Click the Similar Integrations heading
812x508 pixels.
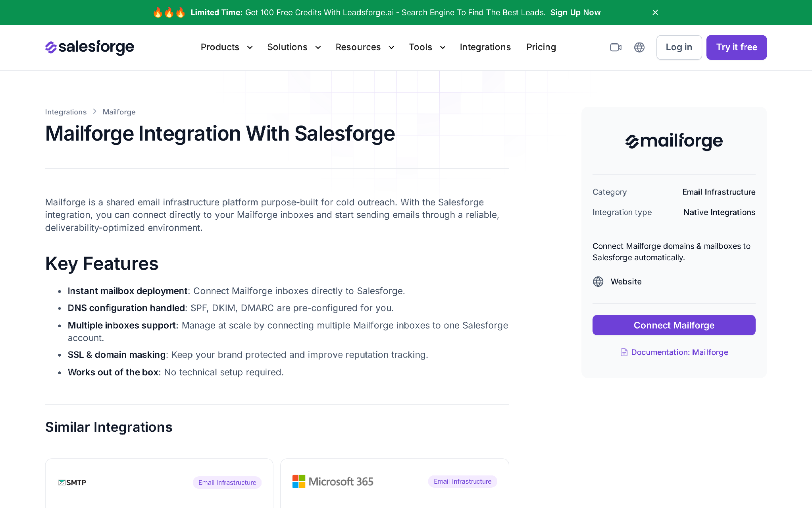tap(109, 427)
